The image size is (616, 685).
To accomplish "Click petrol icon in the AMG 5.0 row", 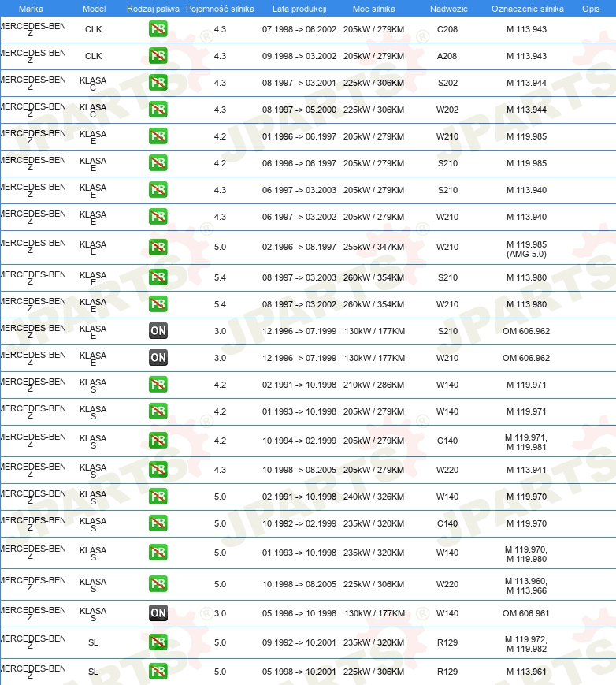I will click(158, 247).
